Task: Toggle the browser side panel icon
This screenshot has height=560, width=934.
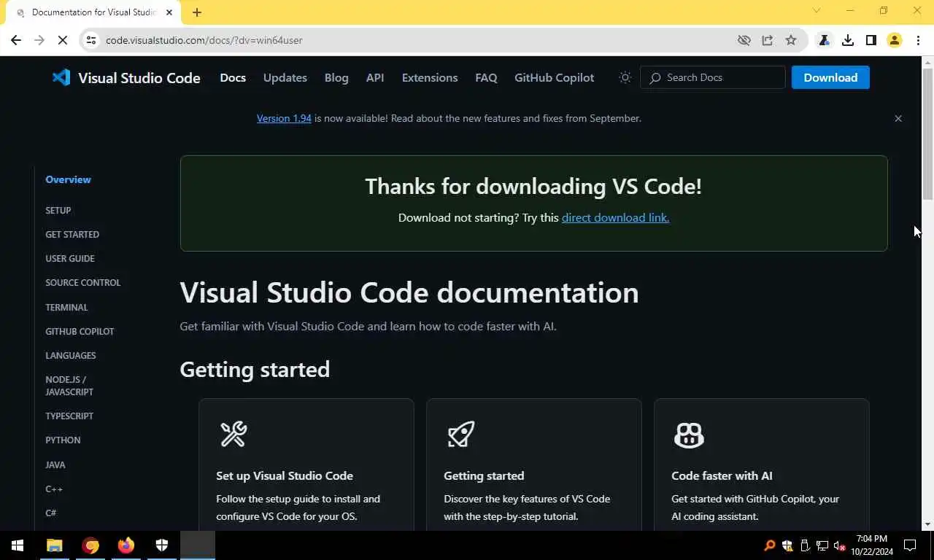Action: (x=871, y=40)
